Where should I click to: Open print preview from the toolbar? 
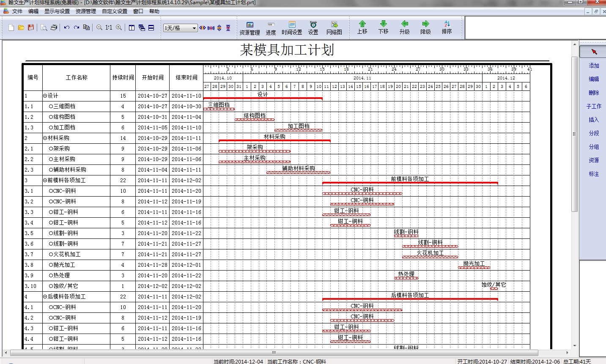[x=44, y=27]
